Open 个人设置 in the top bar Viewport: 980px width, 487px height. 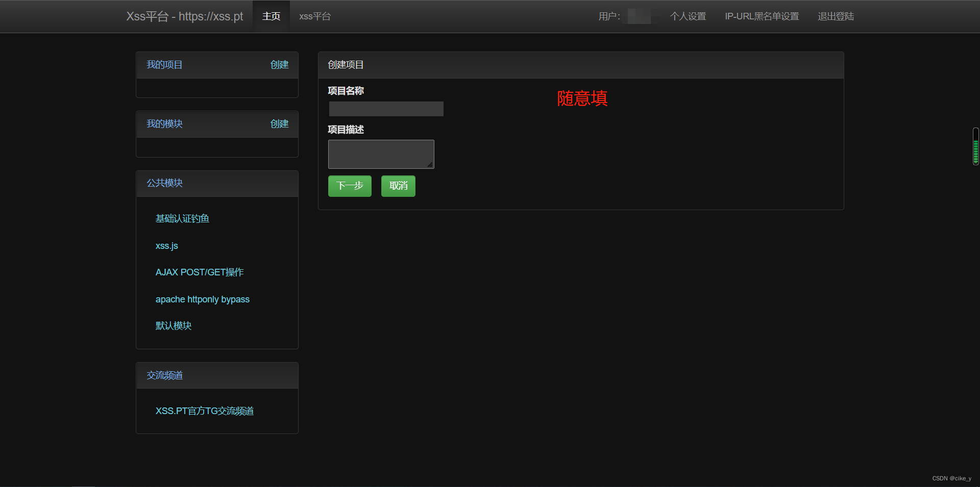(x=688, y=16)
